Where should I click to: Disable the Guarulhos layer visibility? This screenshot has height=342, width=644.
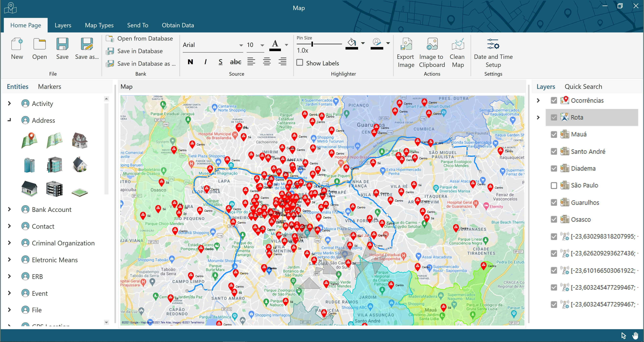coord(554,202)
